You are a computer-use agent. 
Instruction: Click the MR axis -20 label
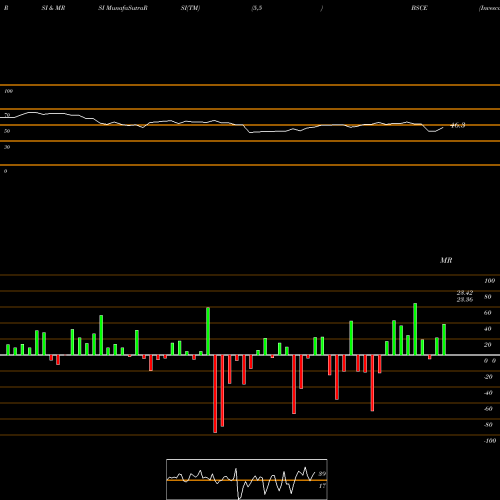(x=488, y=377)
